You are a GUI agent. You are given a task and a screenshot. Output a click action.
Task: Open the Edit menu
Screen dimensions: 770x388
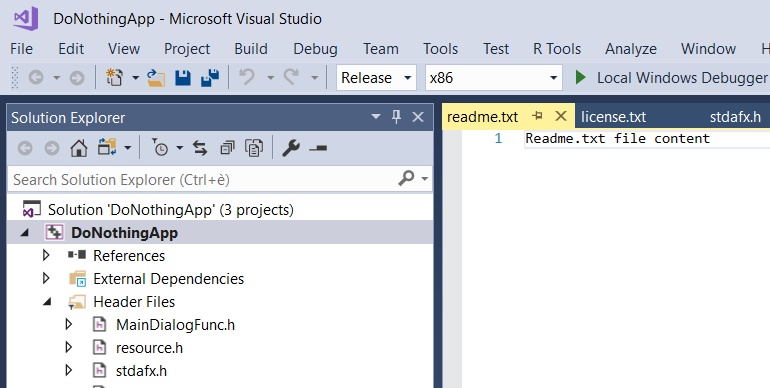(71, 49)
